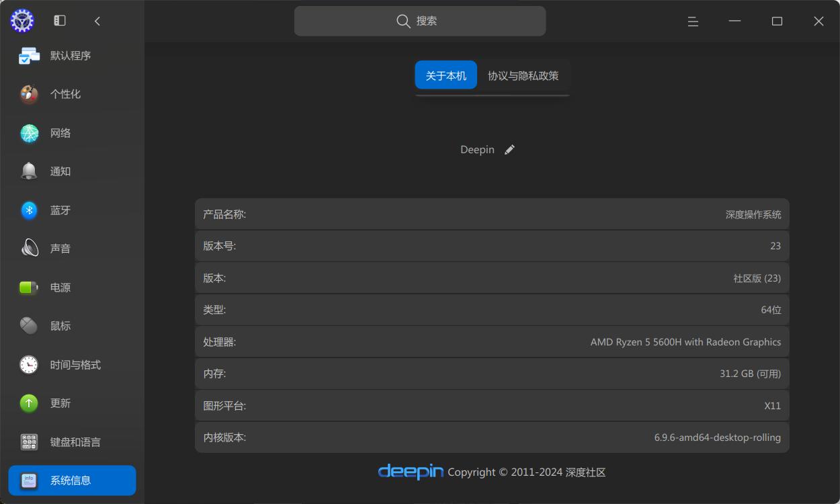Click the 产品名称 row label
The image size is (840, 504).
(224, 214)
